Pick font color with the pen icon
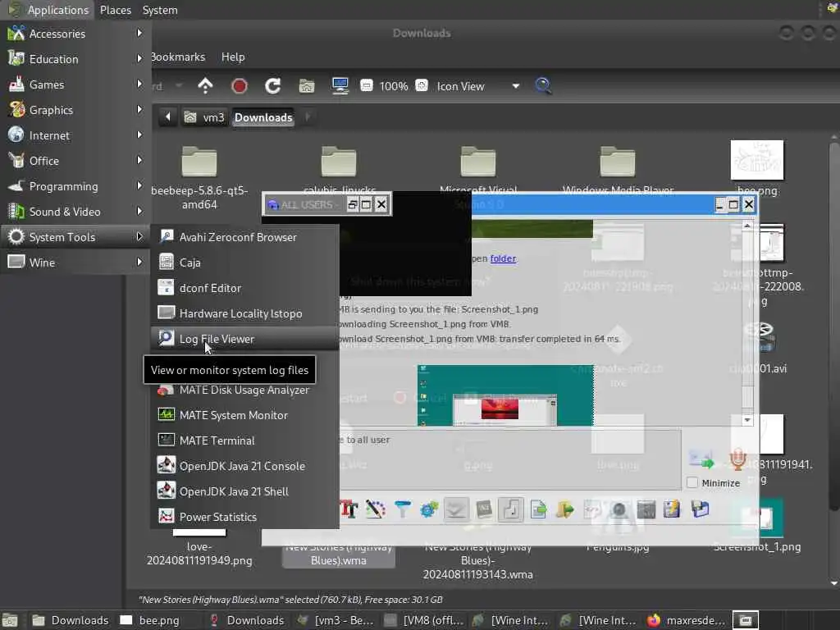Image resolution: width=840 pixels, height=630 pixels. 376,509
